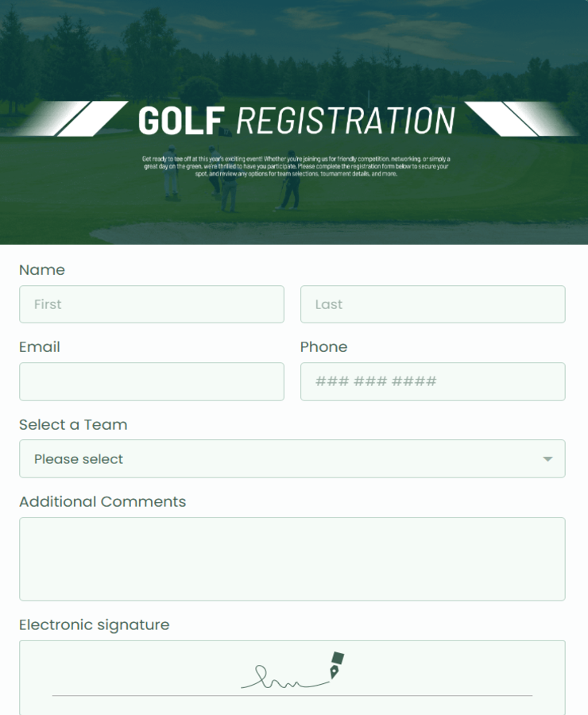Select the Last name input field
The width and height of the screenshot is (588, 715).
tap(432, 304)
